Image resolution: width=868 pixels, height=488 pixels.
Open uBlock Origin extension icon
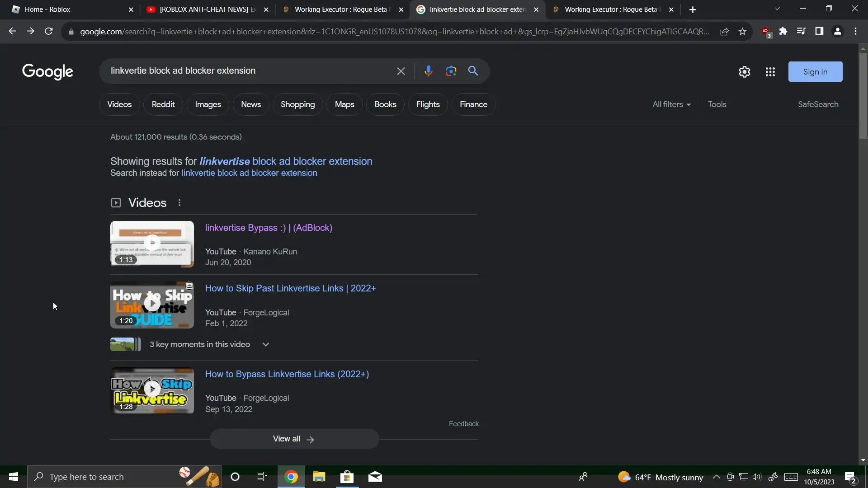pos(765,31)
